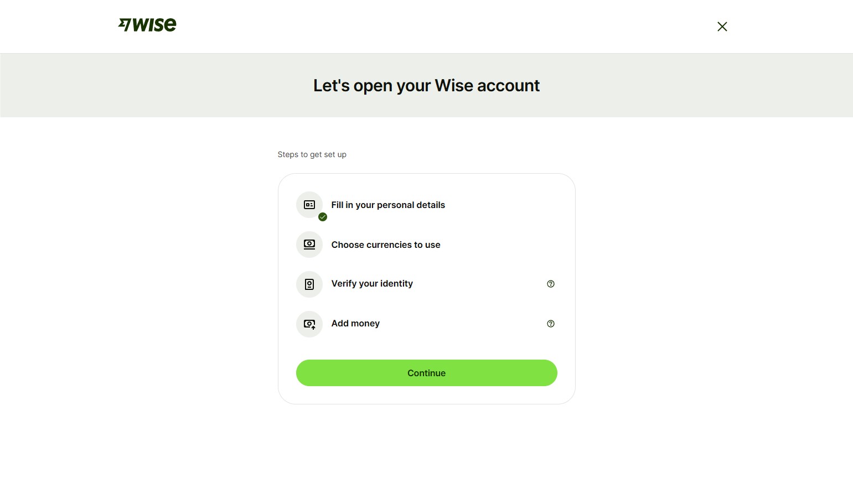Select the 'Choose currencies to use' step
Image resolution: width=853 pixels, height=504 pixels.
[386, 245]
